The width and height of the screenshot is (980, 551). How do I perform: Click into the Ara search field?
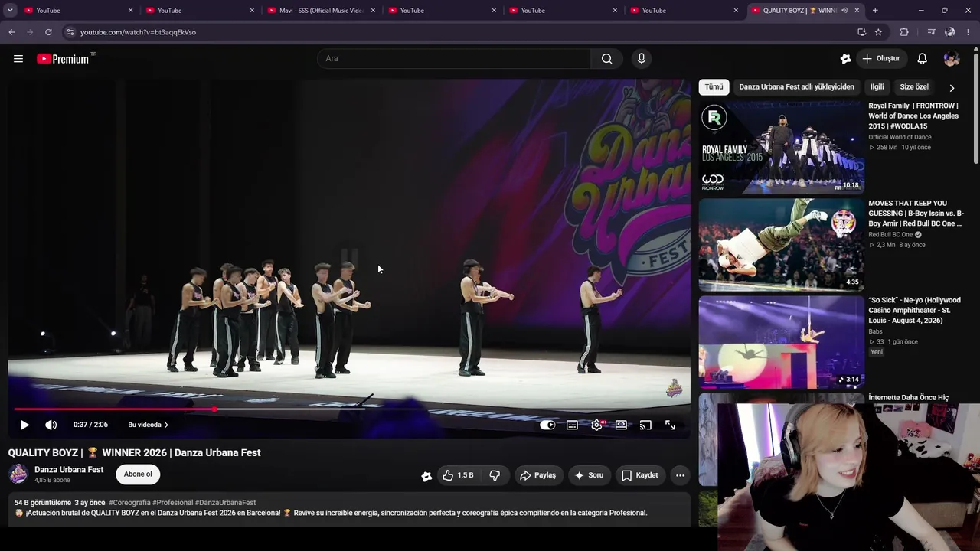(454, 59)
